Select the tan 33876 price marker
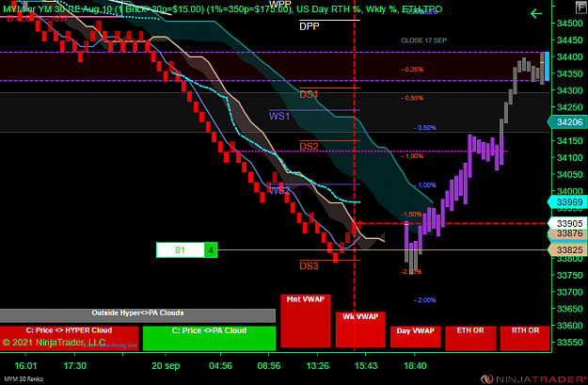 [x=567, y=233]
